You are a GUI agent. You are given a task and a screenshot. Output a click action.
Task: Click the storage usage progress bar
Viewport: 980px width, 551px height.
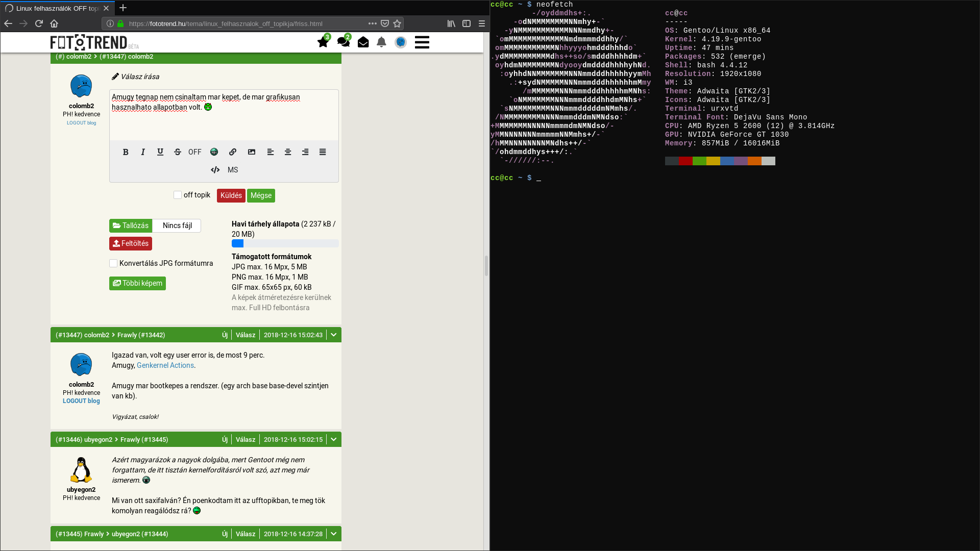pyautogui.click(x=285, y=243)
